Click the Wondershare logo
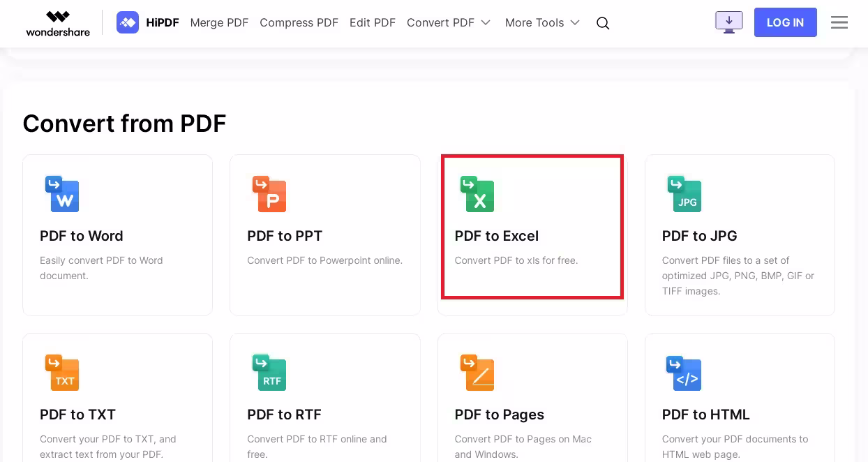The image size is (868, 462). [x=58, y=23]
